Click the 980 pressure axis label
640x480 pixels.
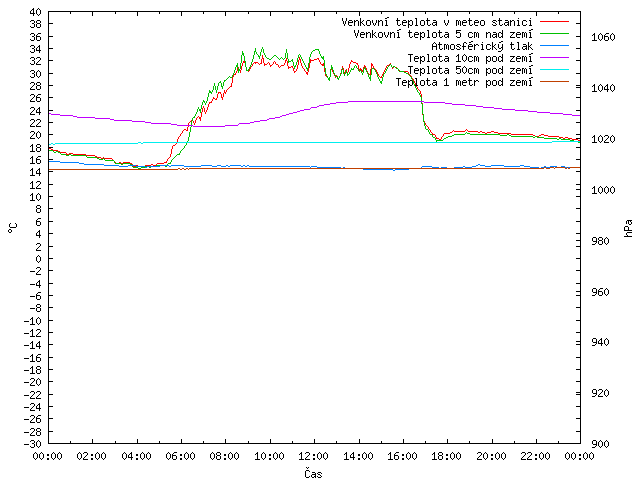[600, 241]
